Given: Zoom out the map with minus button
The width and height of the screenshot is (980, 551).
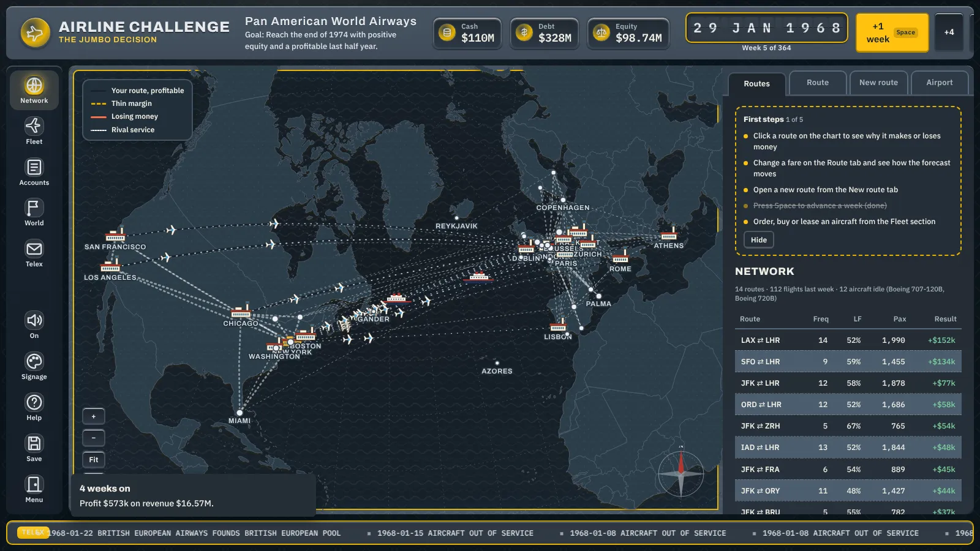Looking at the screenshot, I should click(94, 438).
